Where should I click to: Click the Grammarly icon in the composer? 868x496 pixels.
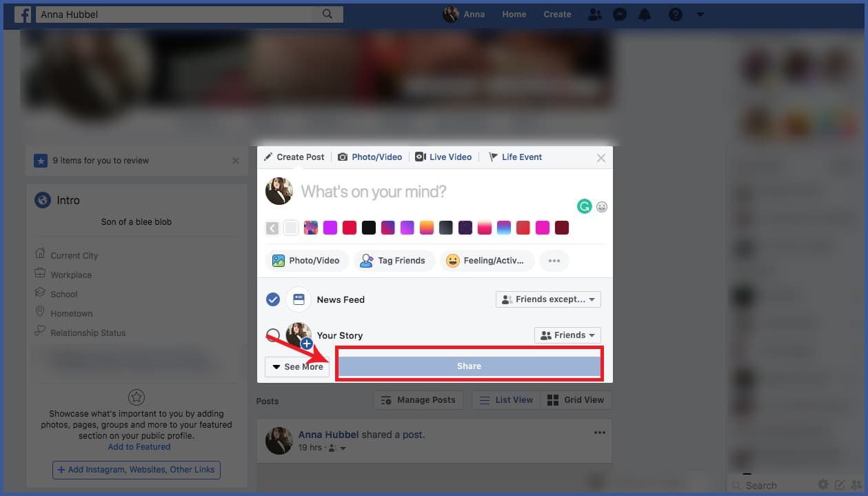pos(585,206)
